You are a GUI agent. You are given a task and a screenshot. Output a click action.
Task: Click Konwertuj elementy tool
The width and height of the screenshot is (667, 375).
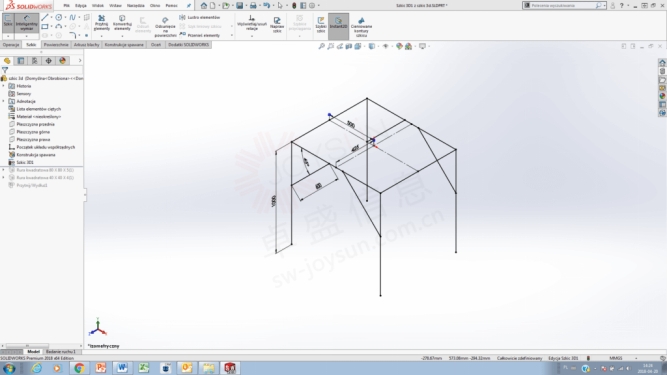pos(122,23)
